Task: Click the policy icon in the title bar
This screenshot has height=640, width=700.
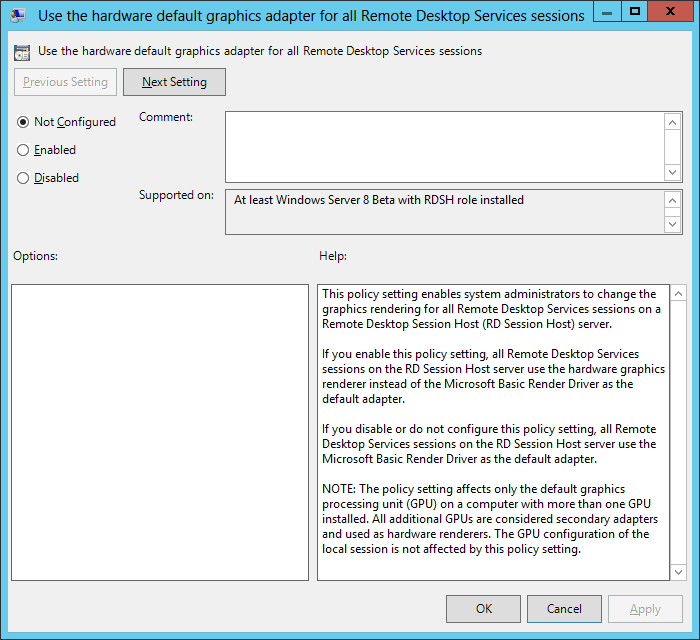Action: tap(18, 15)
